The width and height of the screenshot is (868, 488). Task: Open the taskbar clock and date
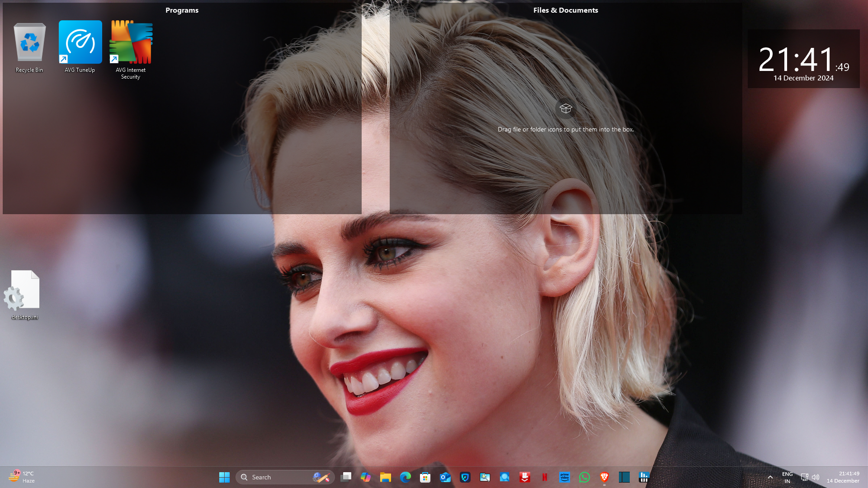[x=843, y=477]
